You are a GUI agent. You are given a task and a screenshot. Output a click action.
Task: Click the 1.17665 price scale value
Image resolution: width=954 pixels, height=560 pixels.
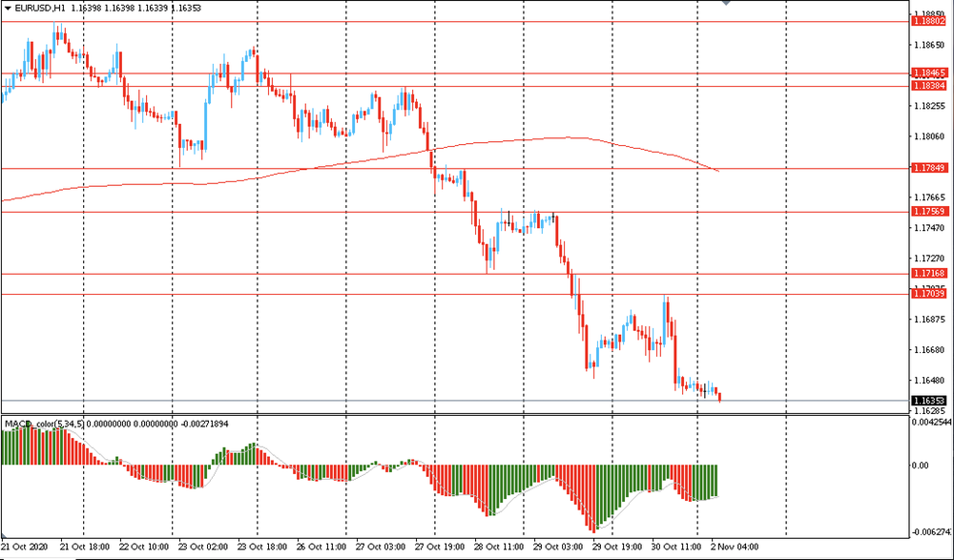pyautogui.click(x=929, y=197)
